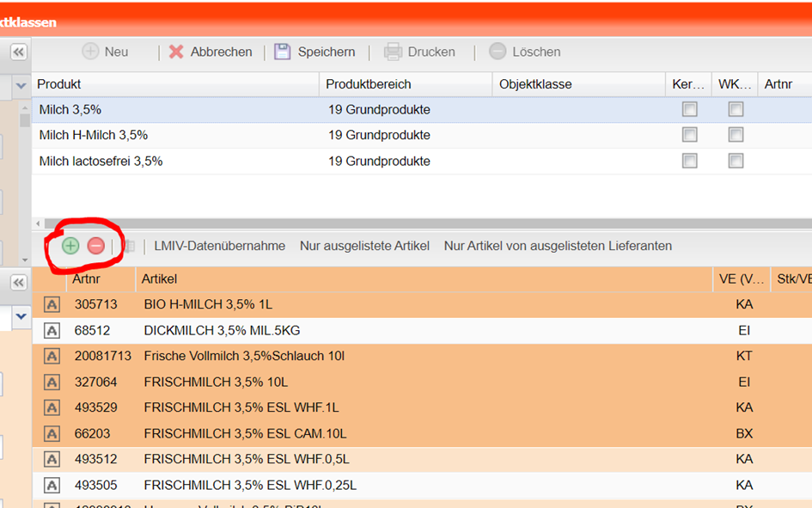Click the floppy disk Speichern icon
Screen dimensions: 812x508
click(283, 52)
